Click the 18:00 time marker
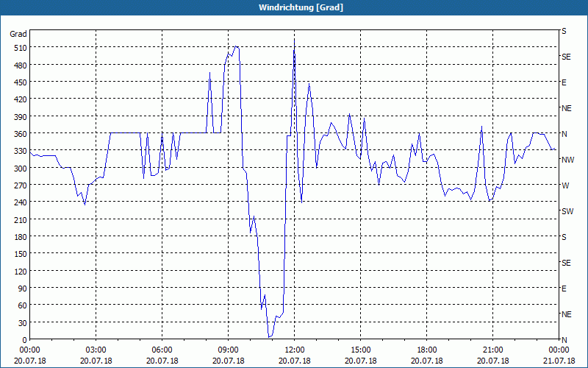The width and height of the screenshot is (588, 368). tap(427, 350)
